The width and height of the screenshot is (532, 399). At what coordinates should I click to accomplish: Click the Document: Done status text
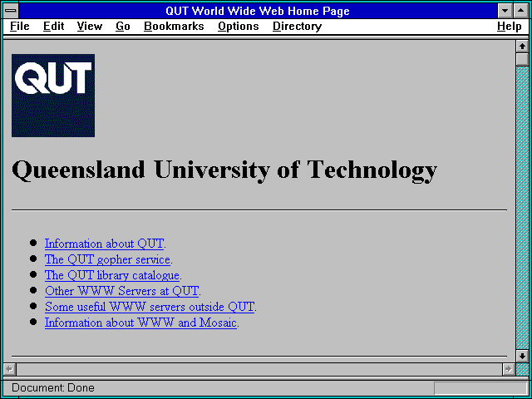tap(53, 388)
